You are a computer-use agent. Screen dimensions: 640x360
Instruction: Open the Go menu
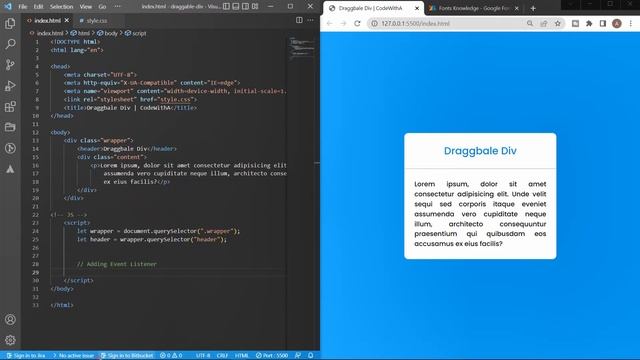pos(102,7)
